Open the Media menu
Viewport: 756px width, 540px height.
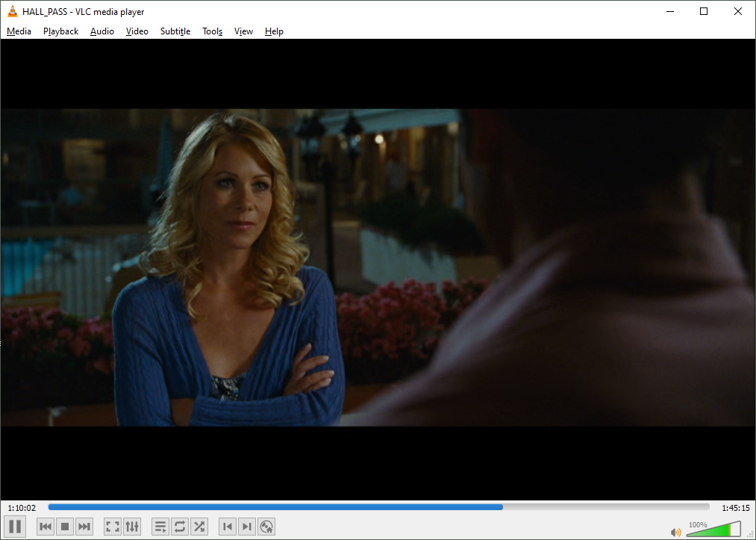pos(19,31)
